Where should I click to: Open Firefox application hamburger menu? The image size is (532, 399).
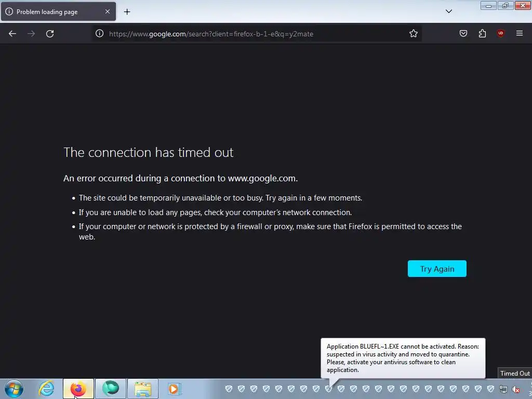520,33
